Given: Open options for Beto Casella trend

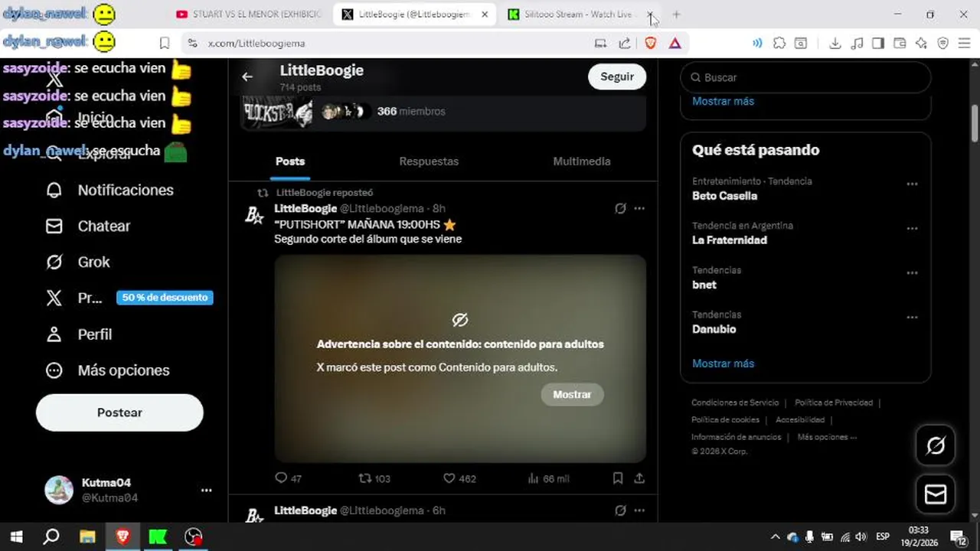Looking at the screenshot, I should (912, 184).
